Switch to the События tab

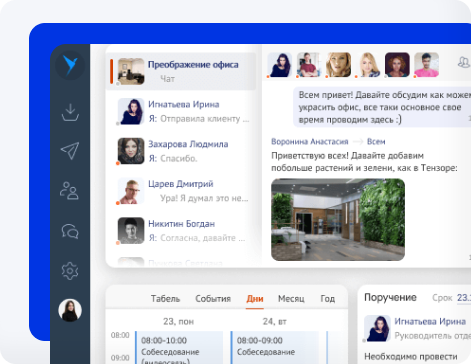[213, 299]
